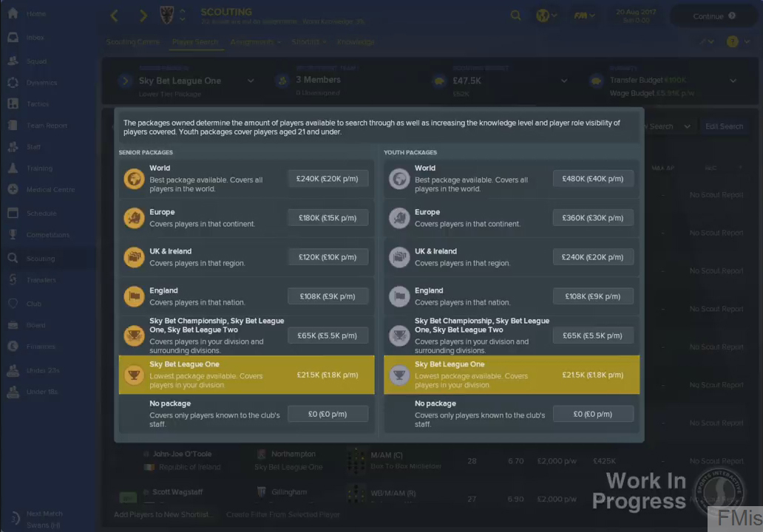Image resolution: width=763 pixels, height=532 pixels.
Task: Click the Competitions trophy sidebar icon
Action: (13, 234)
